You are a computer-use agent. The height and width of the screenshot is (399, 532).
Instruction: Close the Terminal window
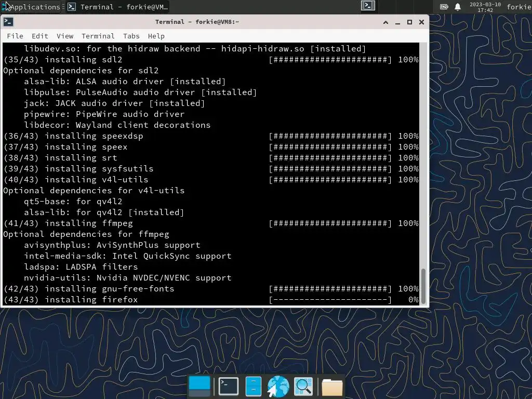click(421, 22)
